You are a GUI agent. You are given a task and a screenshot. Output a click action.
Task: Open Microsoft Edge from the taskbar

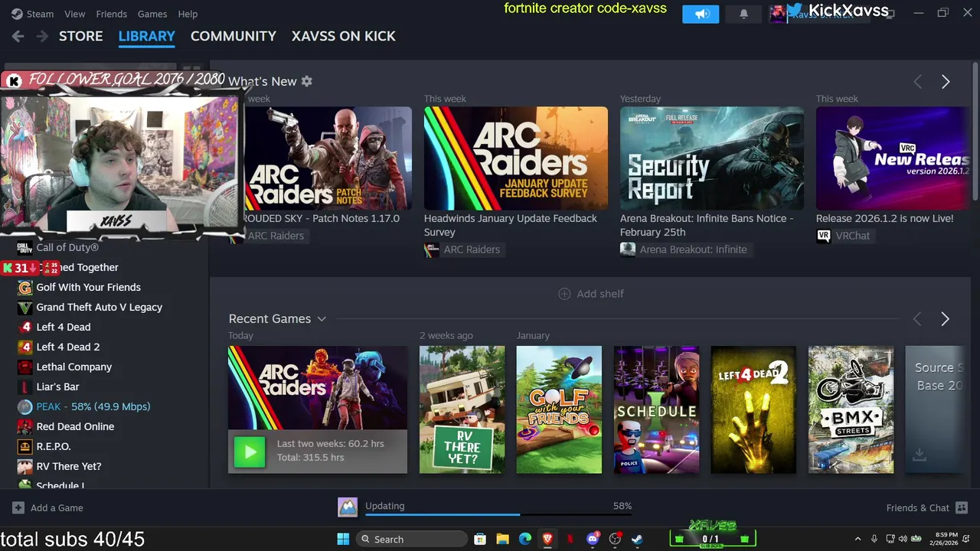[524, 539]
